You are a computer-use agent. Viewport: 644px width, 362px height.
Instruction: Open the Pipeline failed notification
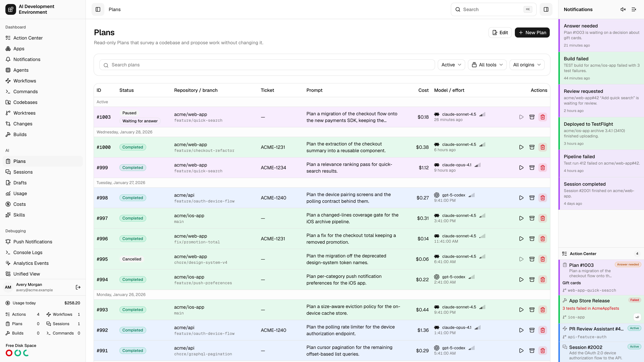click(601, 164)
